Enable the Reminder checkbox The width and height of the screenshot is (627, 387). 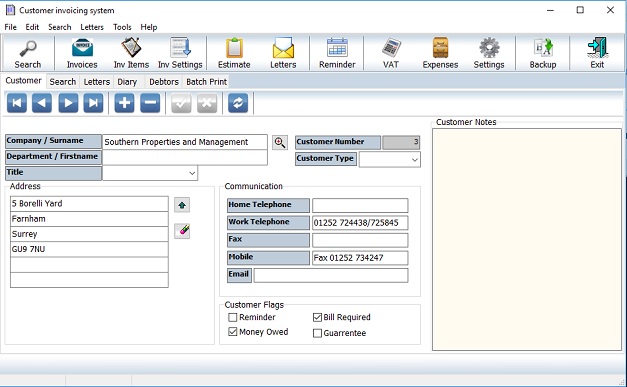[x=233, y=317]
